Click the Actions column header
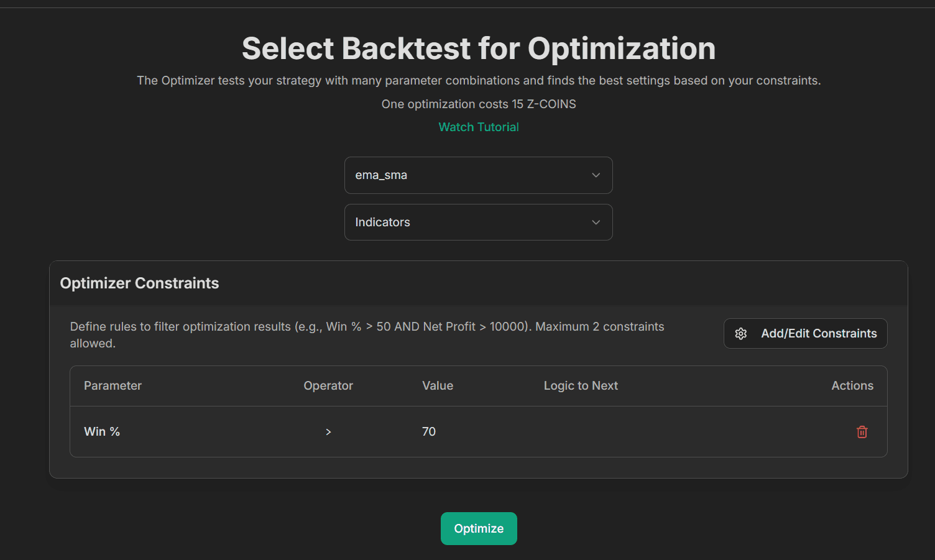Screen dimensions: 935x560 (x=852, y=386)
